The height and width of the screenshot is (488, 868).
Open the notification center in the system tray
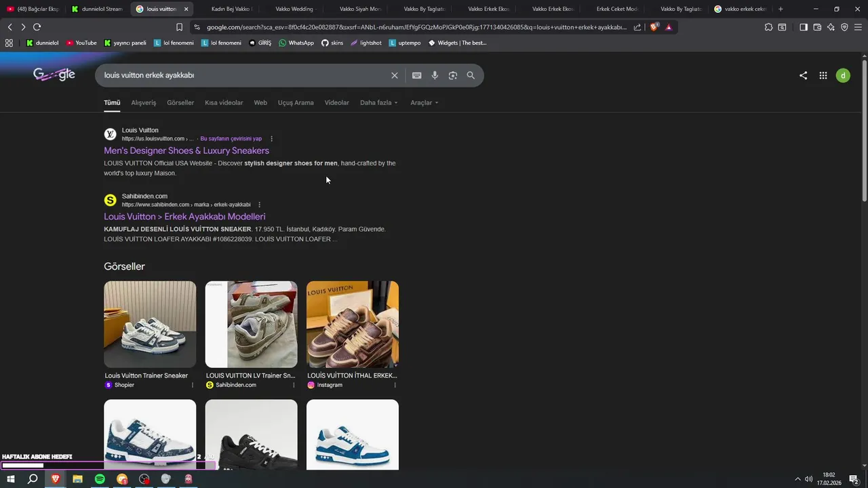coord(854,479)
